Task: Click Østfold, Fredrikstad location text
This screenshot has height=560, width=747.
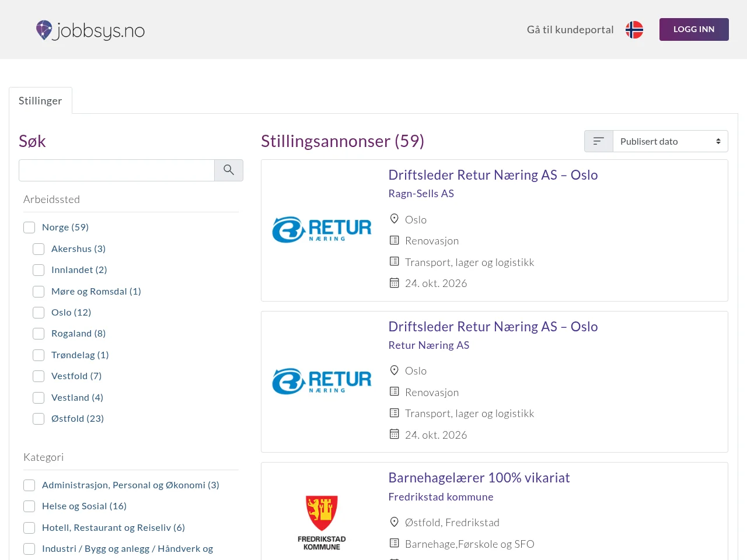Action: point(452,523)
